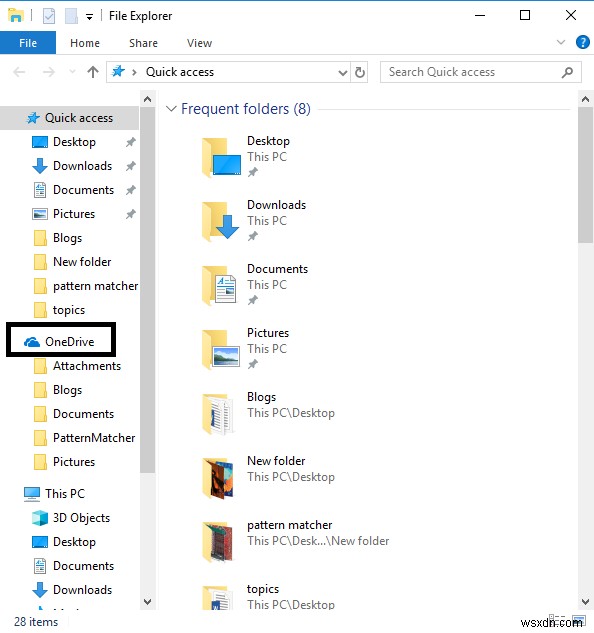Open New folder in the sidebar
Image resolution: width=594 pixels, height=633 pixels.
tap(82, 262)
